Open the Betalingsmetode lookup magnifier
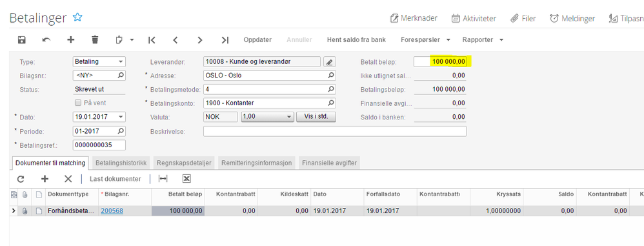644x246 pixels. tap(330, 89)
